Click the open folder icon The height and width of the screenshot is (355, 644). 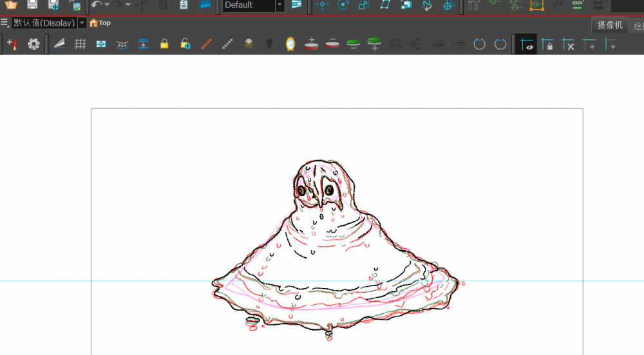coord(11,5)
